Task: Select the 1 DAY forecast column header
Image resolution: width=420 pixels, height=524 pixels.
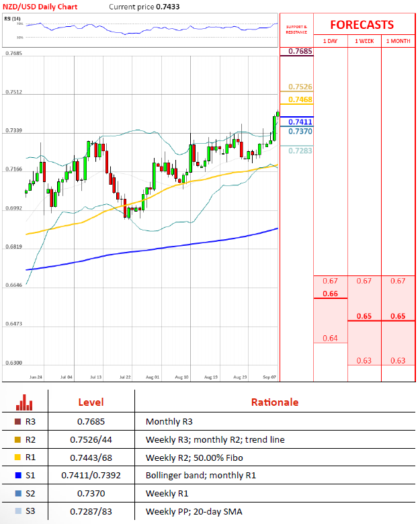Action: pyautogui.click(x=331, y=41)
